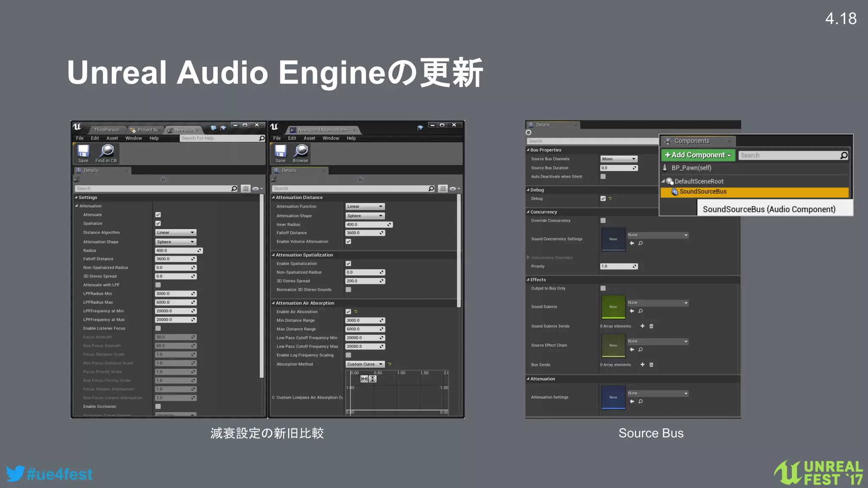The image size is (868, 488).
Task: Open the Distance Algorithm Linear dropdown
Action: point(175,233)
